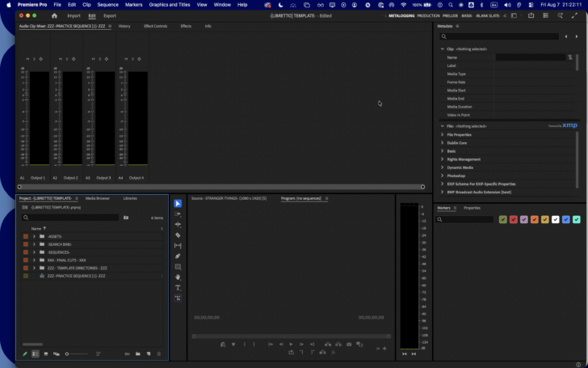Create a new bin in Project panel
The image size is (588, 368).
coord(138,353)
